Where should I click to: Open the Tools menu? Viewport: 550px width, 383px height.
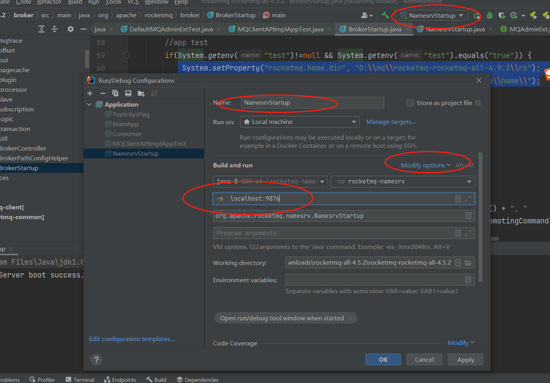click(x=113, y=2)
